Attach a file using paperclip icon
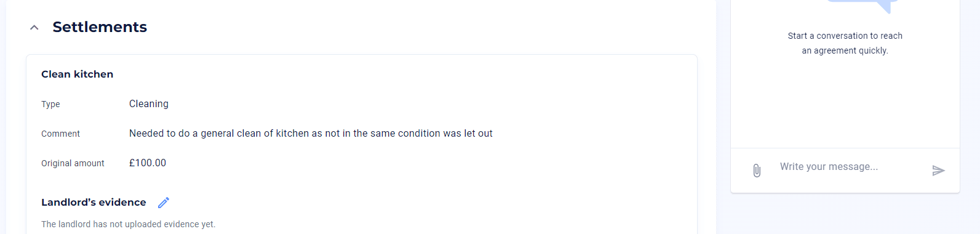This screenshot has height=234, width=980. 757,171
